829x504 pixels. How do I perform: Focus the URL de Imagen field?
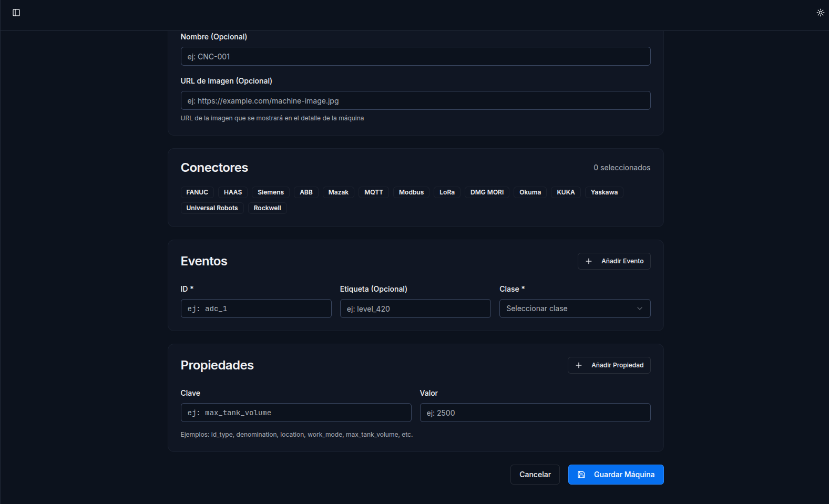point(415,101)
